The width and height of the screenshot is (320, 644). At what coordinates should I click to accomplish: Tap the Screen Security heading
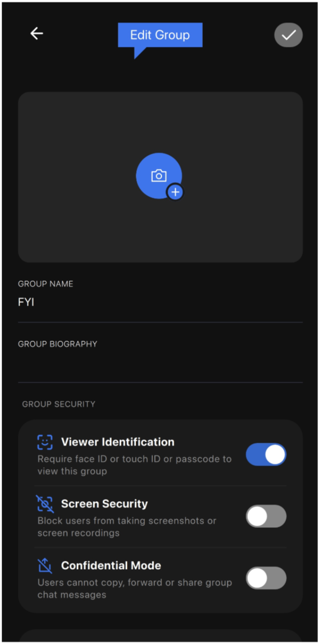104,503
